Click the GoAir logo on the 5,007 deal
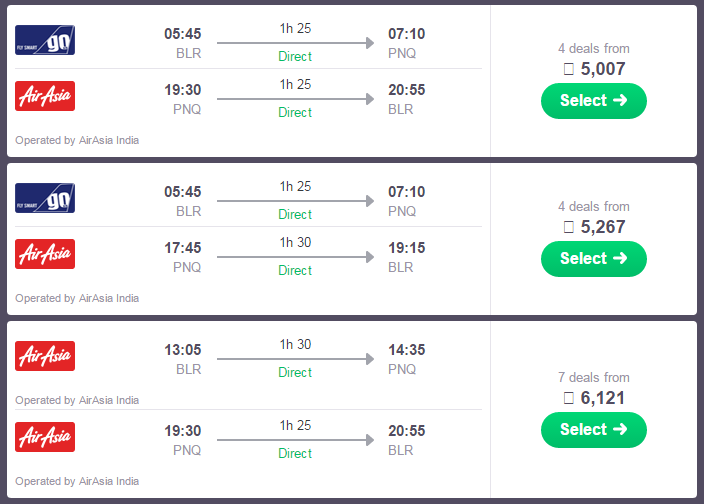The height and width of the screenshot is (504, 704). pyautogui.click(x=45, y=40)
